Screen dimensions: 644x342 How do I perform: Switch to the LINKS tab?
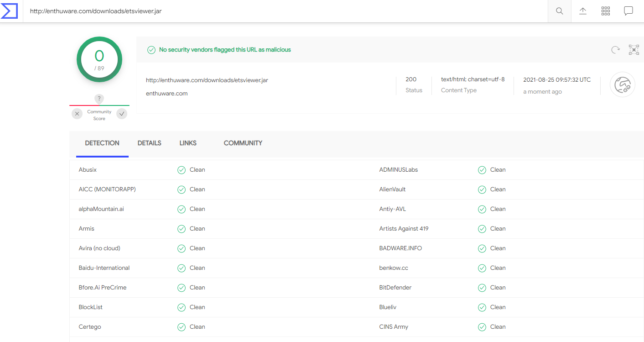point(188,143)
